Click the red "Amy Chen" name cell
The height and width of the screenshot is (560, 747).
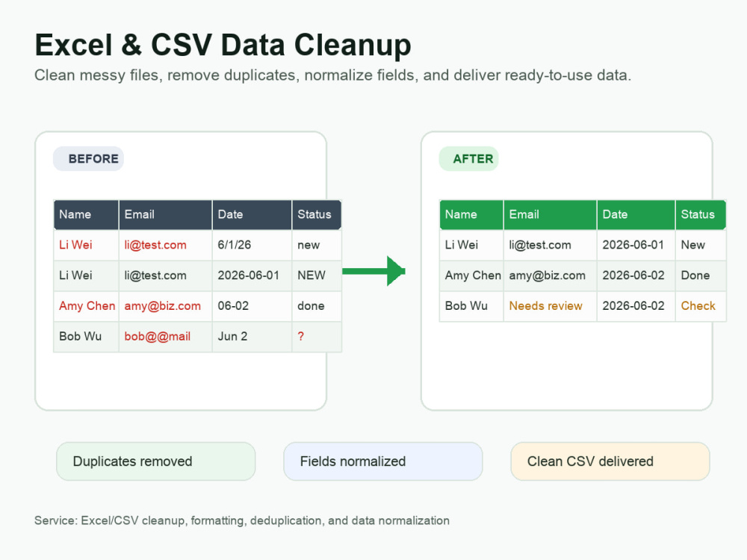pyautogui.click(x=86, y=306)
